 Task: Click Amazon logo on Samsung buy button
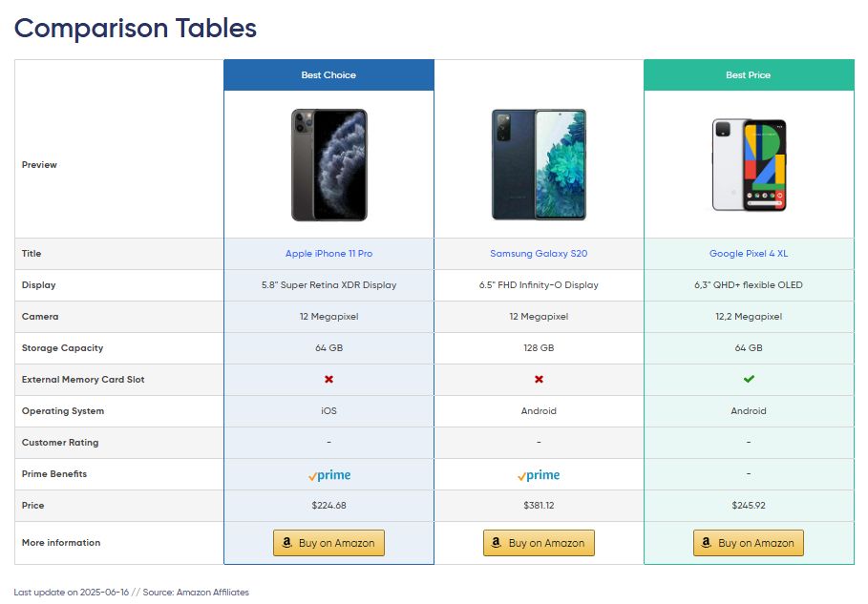(x=497, y=543)
